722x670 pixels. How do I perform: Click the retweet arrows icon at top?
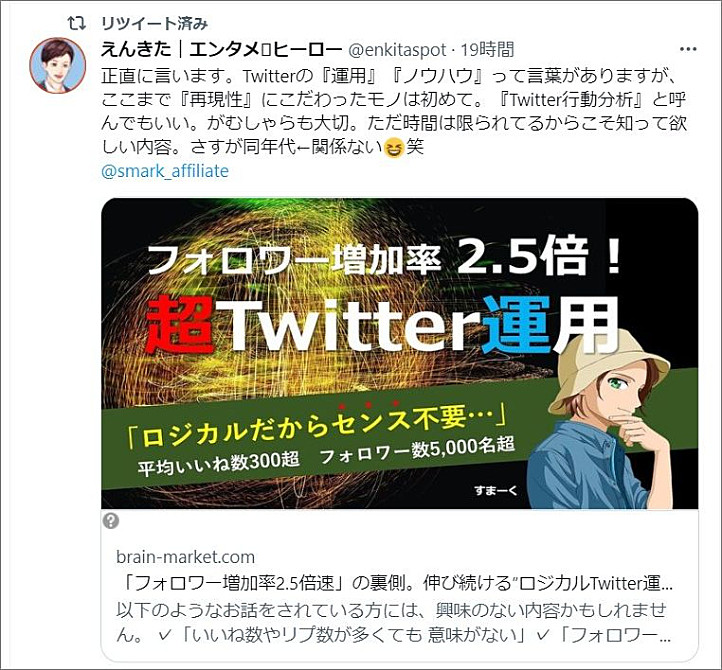point(76,23)
